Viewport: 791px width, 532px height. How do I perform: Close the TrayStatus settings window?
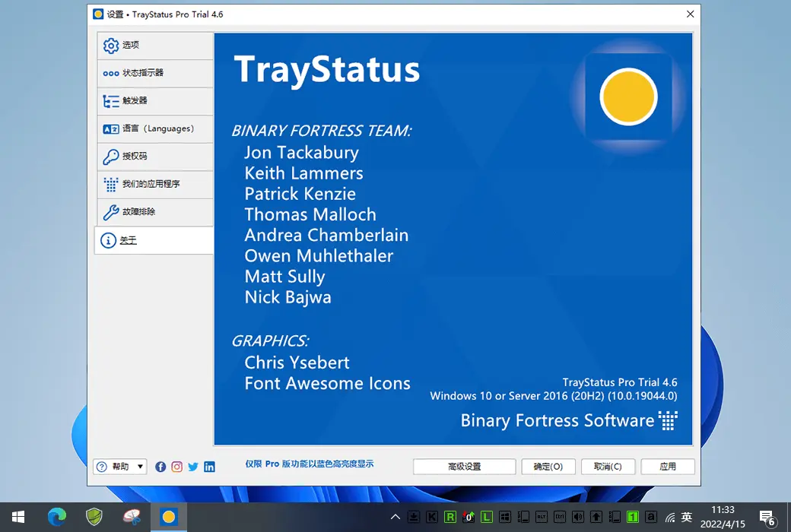pyautogui.click(x=690, y=14)
